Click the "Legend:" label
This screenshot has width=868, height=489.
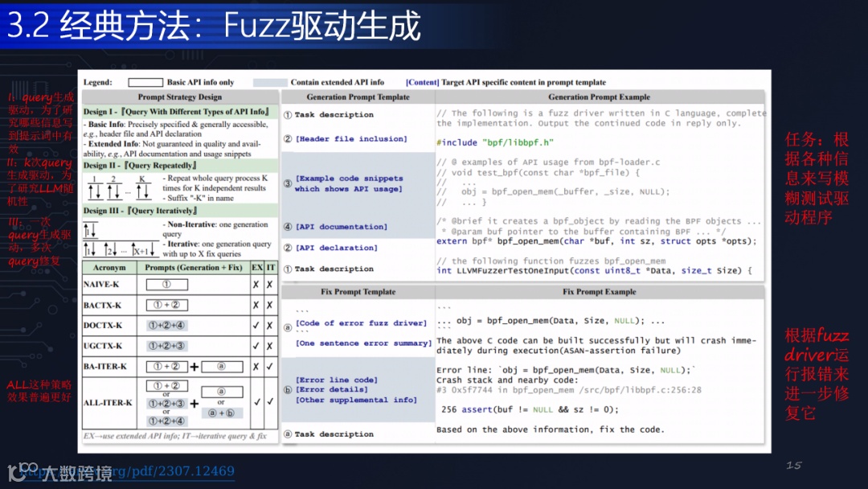point(97,82)
